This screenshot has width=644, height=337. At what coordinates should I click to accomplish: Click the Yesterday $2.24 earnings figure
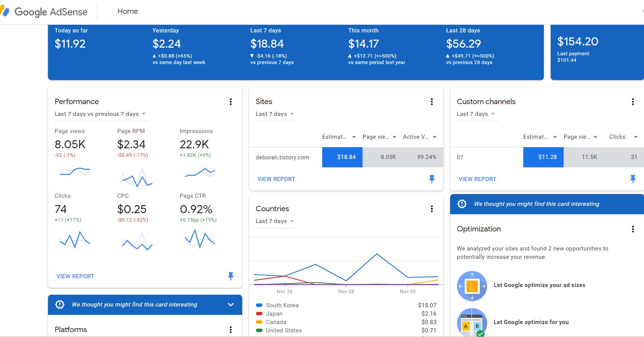pyautogui.click(x=166, y=44)
